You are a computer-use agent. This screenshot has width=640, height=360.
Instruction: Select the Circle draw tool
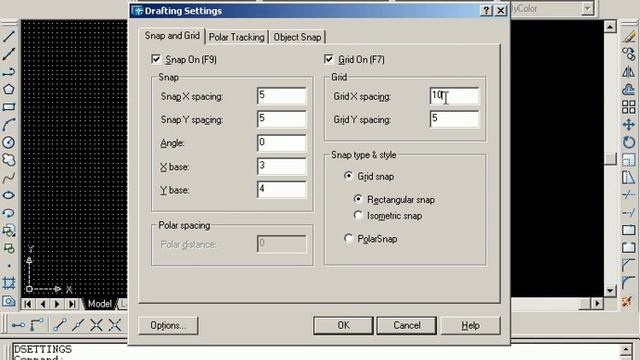[x=9, y=142]
